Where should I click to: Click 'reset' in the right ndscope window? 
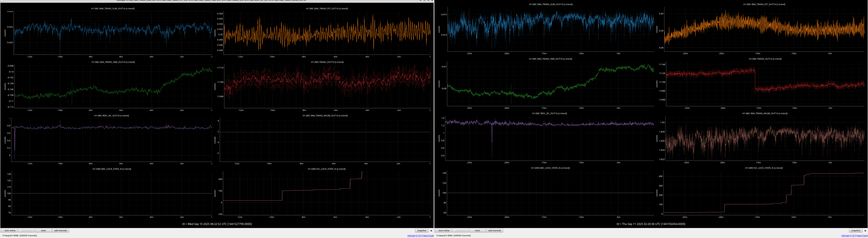pos(477,231)
